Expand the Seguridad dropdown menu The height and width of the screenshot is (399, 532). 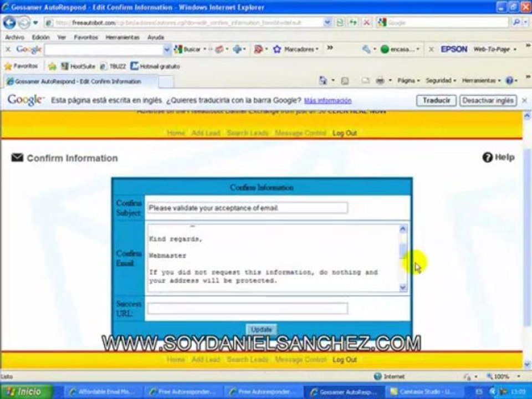pyautogui.click(x=441, y=81)
